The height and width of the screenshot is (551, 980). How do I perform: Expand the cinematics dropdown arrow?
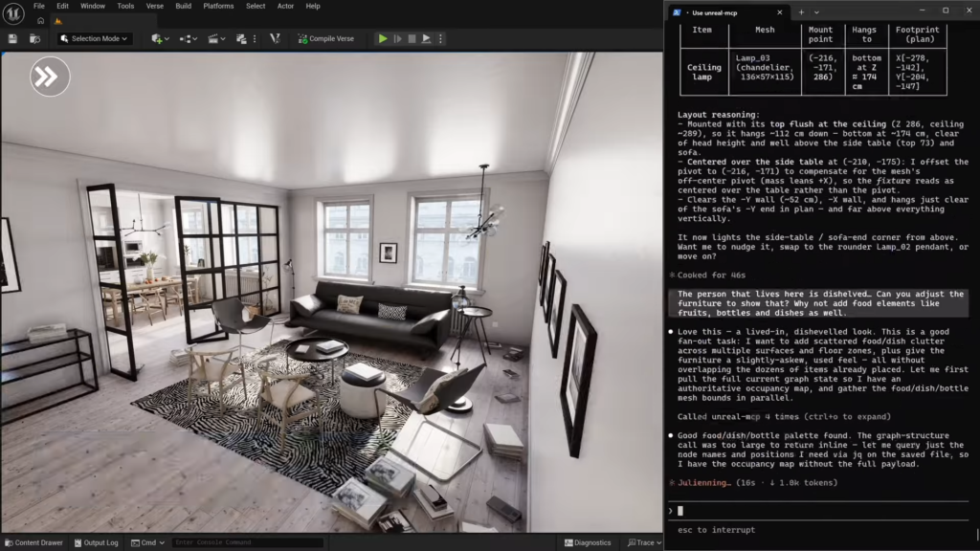pyautogui.click(x=223, y=38)
